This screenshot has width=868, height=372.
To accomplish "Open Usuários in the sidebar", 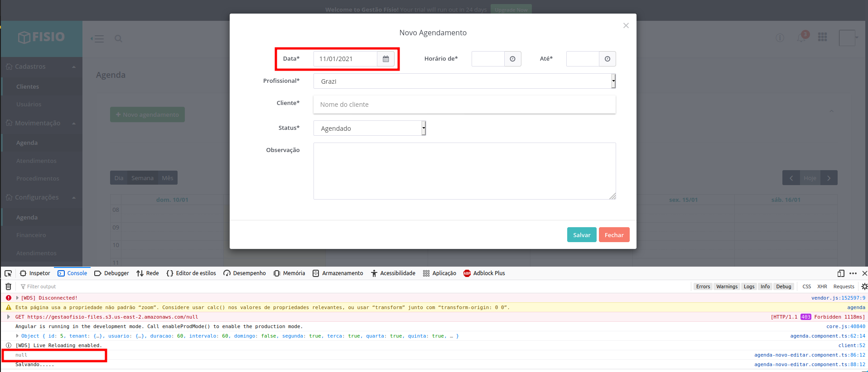I will (29, 104).
